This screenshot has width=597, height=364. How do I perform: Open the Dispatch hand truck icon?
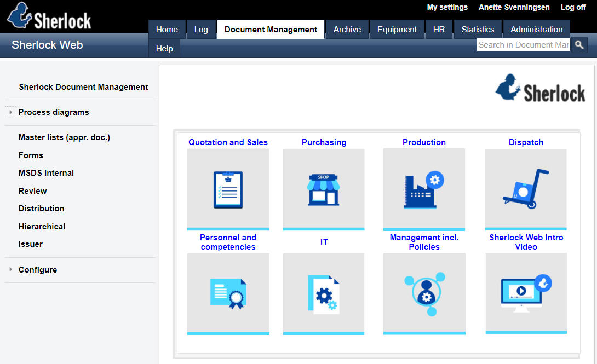point(526,189)
